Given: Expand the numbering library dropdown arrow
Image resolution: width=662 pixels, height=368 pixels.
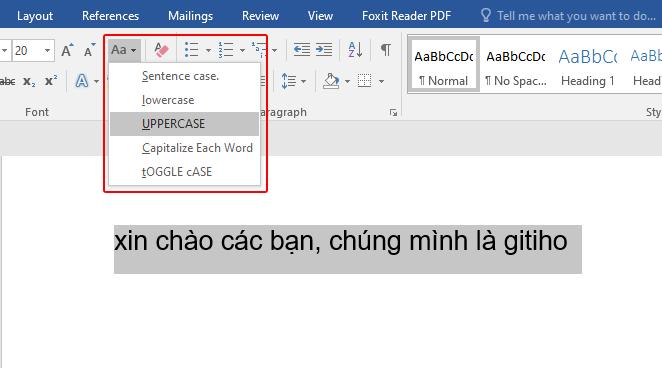Looking at the screenshot, I should click(242, 50).
